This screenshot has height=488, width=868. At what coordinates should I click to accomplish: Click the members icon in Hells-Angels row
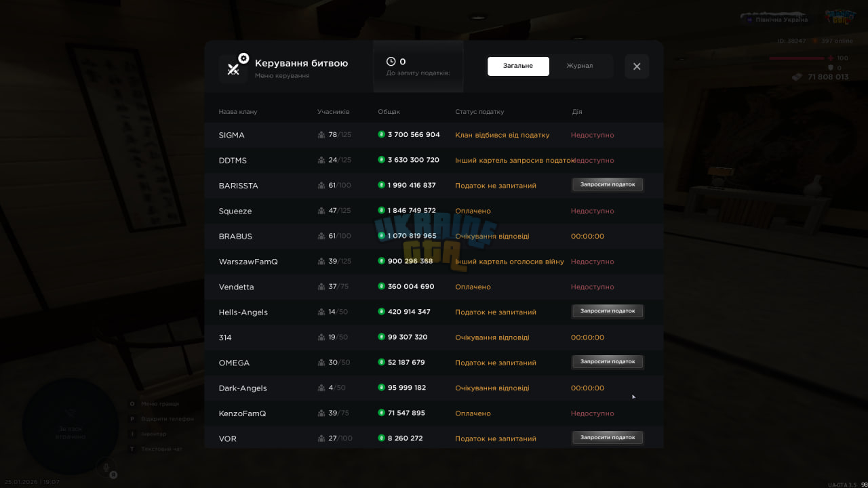pos(321,312)
